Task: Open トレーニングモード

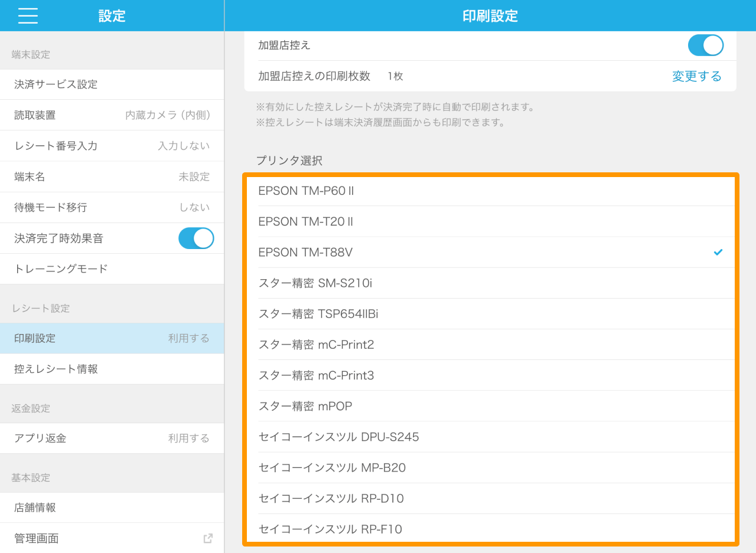Action: (112, 269)
